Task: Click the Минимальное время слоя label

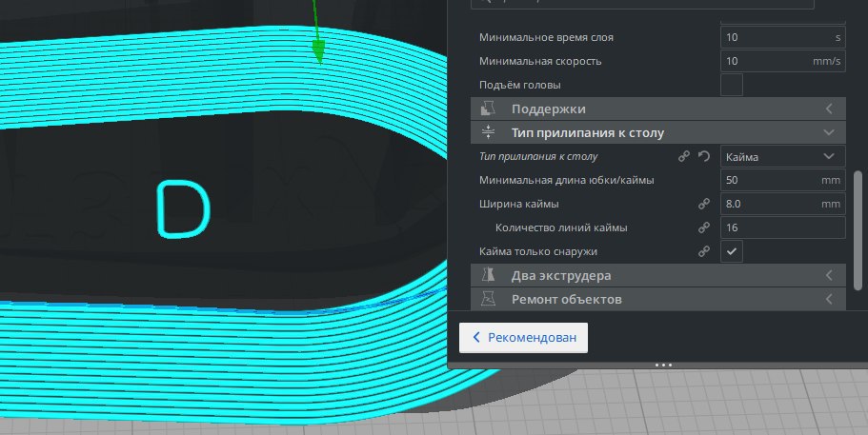Action: (x=546, y=37)
